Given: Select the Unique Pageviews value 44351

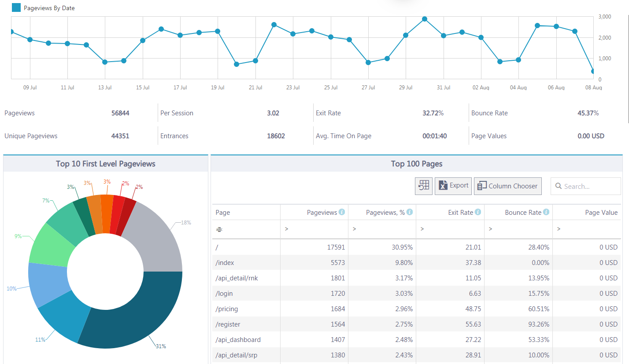Looking at the screenshot, I should pos(120,136).
